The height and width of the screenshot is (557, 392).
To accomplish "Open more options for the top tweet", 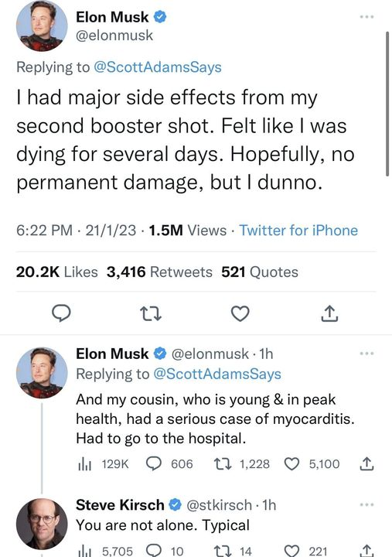I will pyautogui.click(x=366, y=17).
